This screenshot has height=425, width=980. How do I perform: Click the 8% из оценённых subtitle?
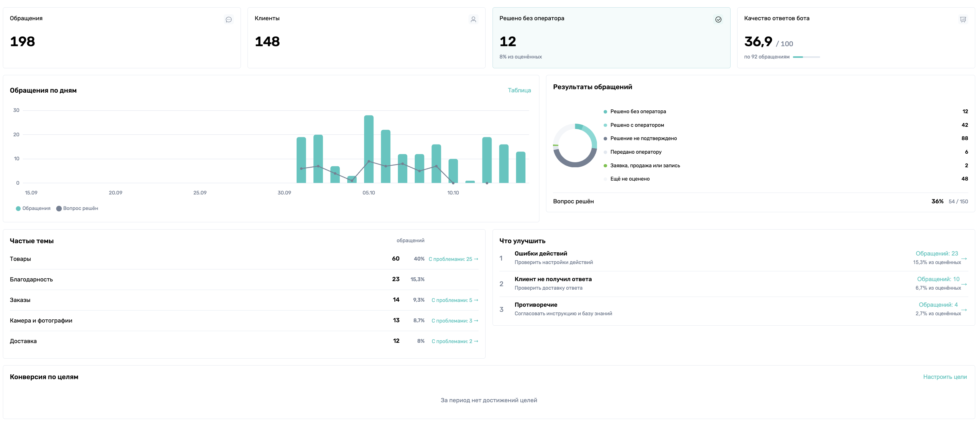click(520, 57)
